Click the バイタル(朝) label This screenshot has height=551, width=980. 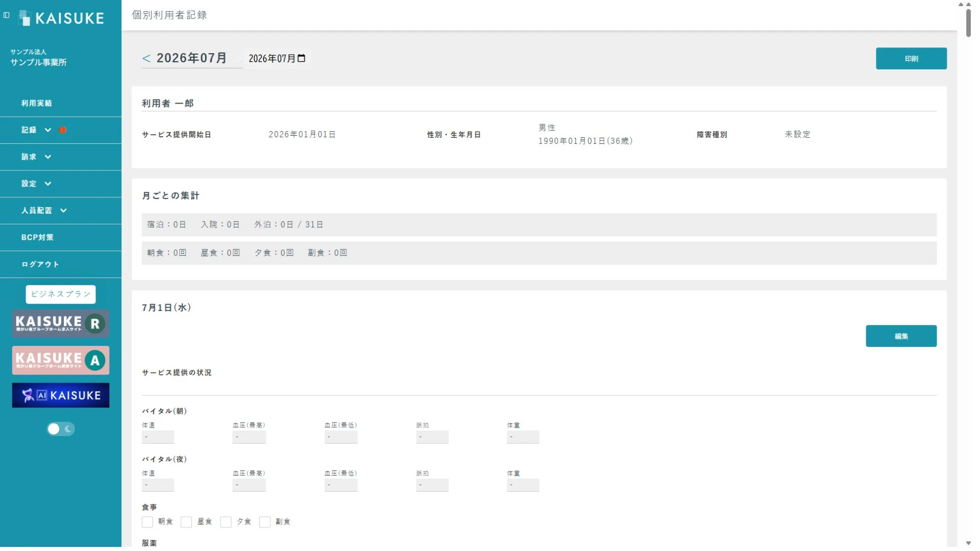coord(164,411)
